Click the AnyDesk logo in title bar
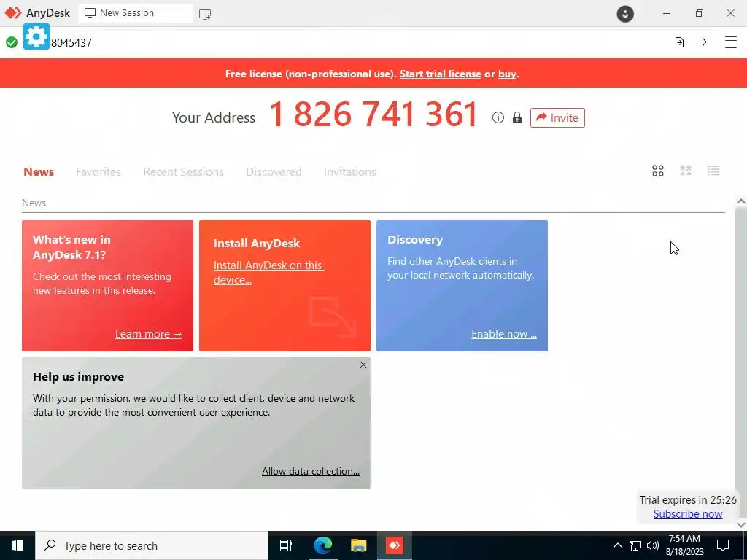Viewport: 747px width, 560px height. click(13, 13)
